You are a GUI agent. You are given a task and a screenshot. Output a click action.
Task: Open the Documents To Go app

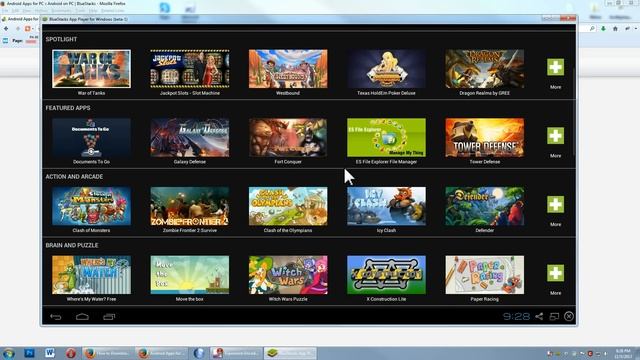click(91, 138)
